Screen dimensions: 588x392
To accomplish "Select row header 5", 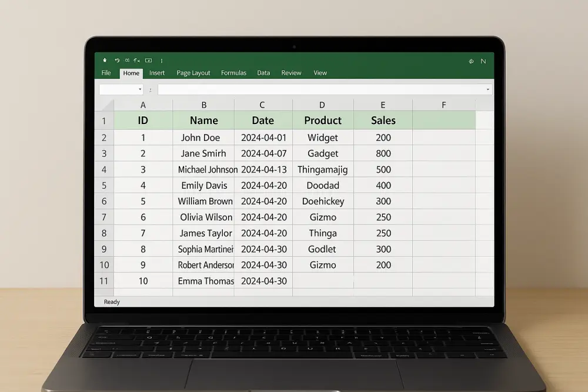I will (x=104, y=185).
